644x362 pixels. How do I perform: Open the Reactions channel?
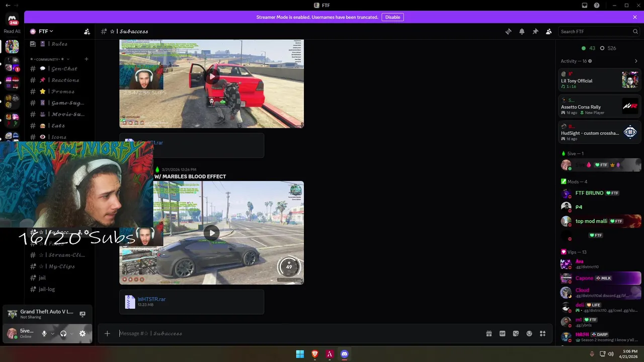[x=58, y=80]
